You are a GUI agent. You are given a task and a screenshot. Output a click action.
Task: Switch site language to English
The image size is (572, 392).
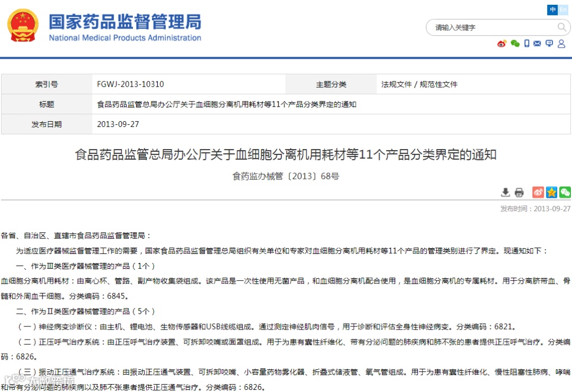(x=563, y=10)
